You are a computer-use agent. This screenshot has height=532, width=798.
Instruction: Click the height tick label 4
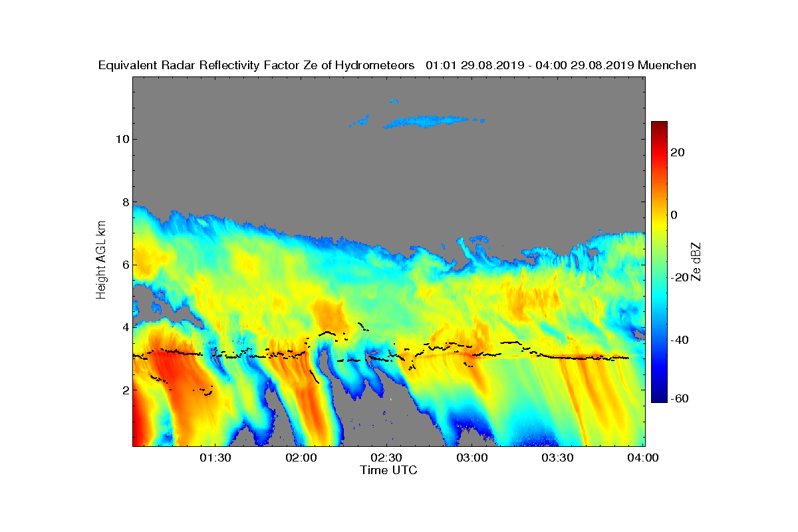tap(124, 327)
